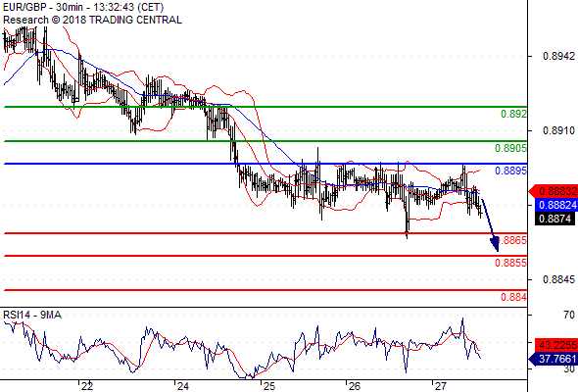Click the date marker labeled 22
The width and height of the screenshot is (578, 392).
[87, 386]
